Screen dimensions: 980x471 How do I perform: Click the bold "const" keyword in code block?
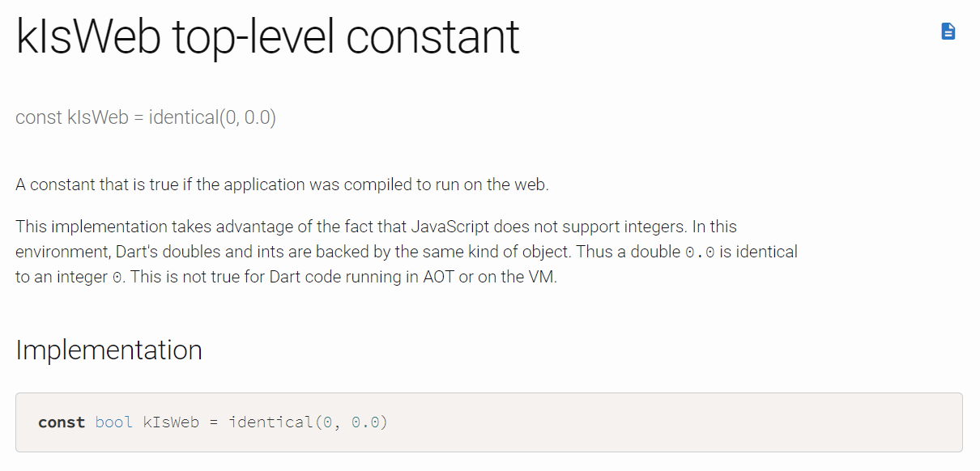coord(62,422)
